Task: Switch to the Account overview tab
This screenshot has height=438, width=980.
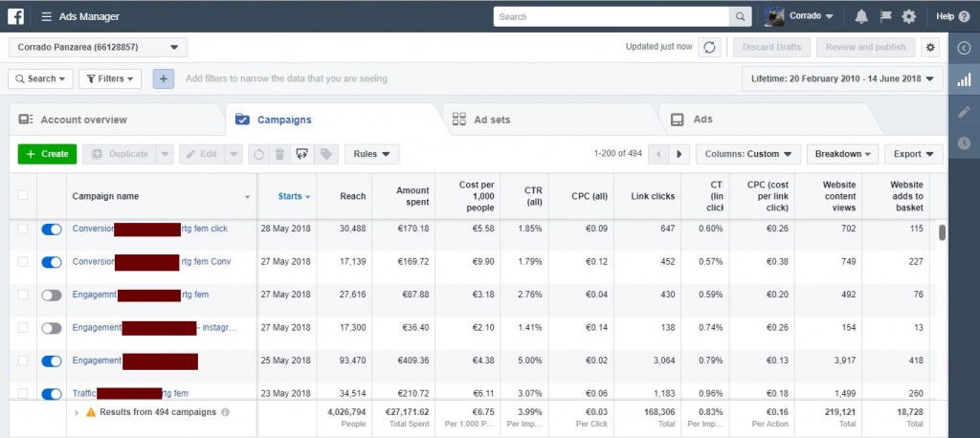Action: 116,120
